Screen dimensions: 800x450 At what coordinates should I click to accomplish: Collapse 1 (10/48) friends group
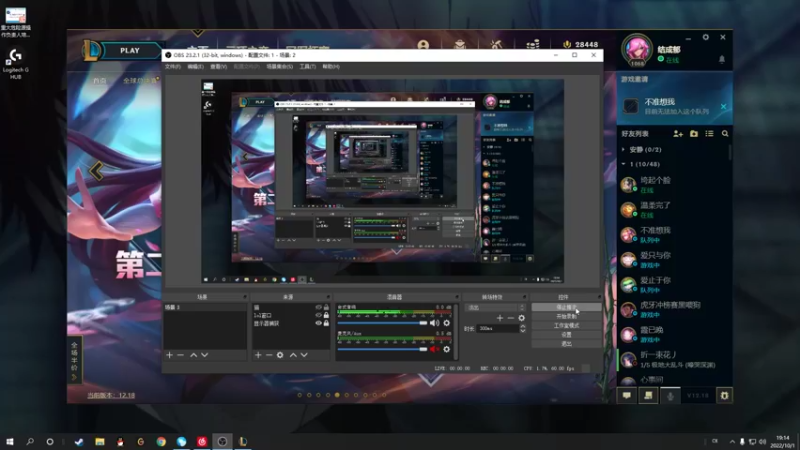tap(623, 164)
